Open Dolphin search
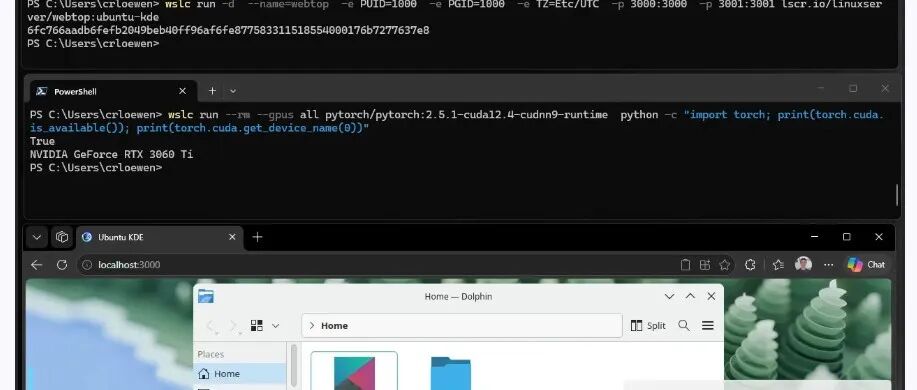 (x=684, y=326)
